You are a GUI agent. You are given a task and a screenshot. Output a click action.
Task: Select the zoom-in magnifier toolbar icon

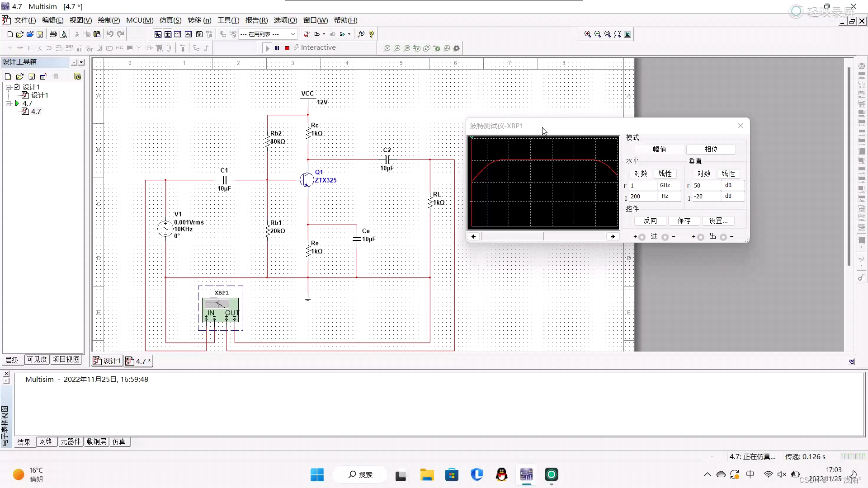(587, 34)
